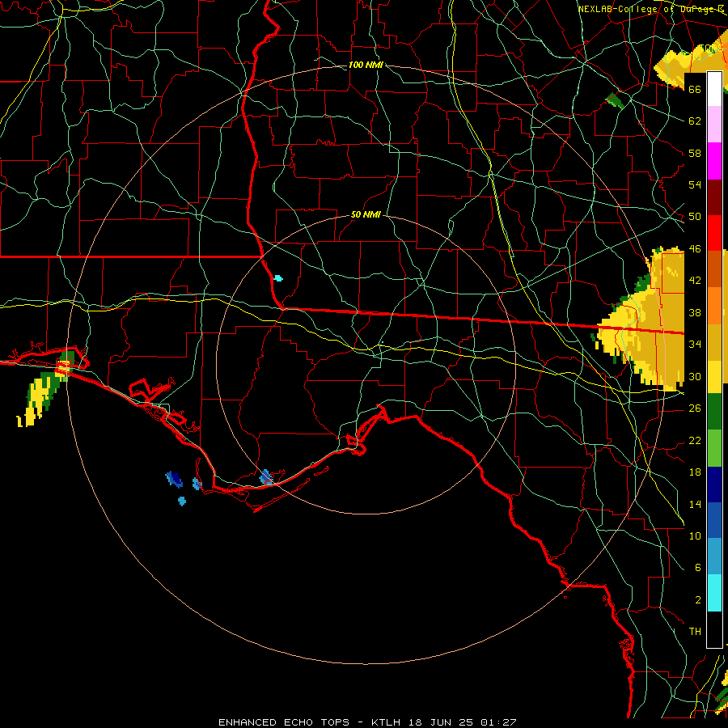Viewport: 728px width, 728px height.
Task: Click the light green legend swatch
Action: (x=714, y=448)
